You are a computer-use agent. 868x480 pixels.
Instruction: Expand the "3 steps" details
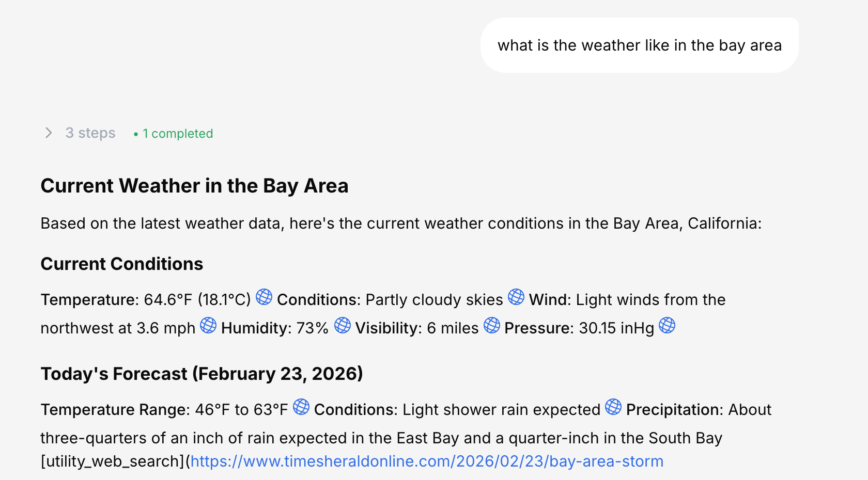[90, 133]
